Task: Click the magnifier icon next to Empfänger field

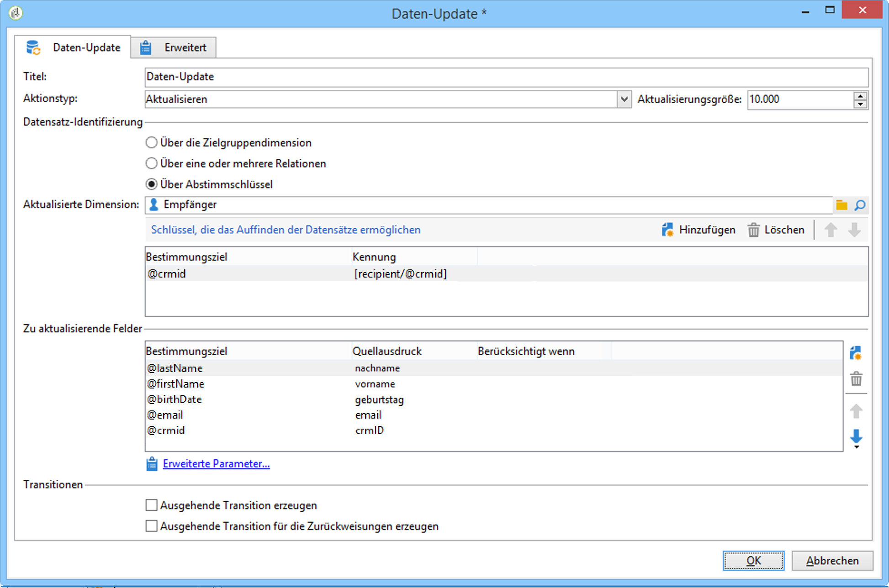Action: tap(860, 205)
